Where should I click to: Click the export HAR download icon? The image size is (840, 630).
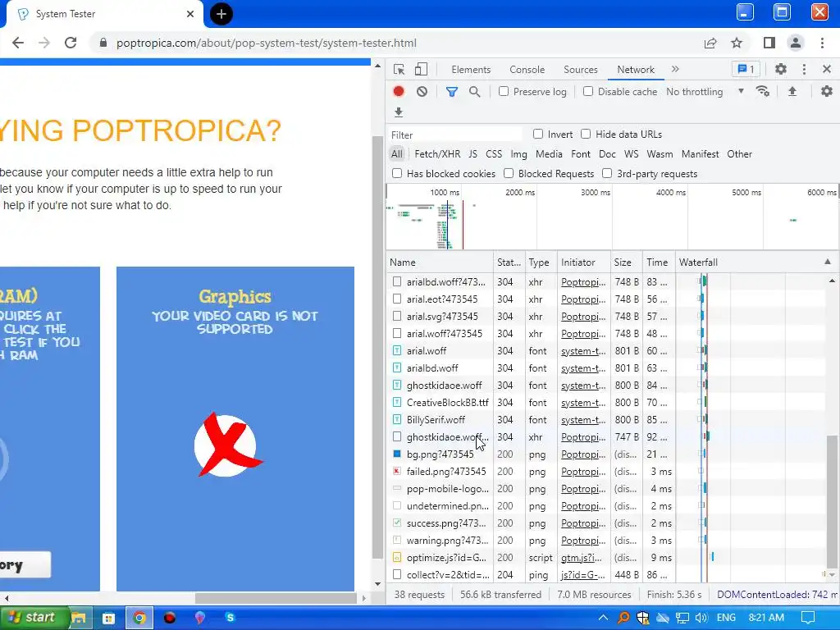click(x=398, y=112)
